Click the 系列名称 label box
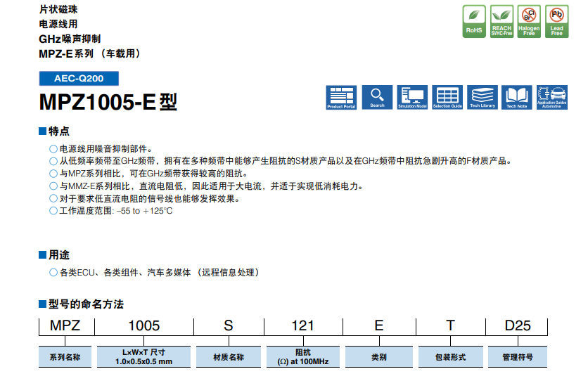 point(65,357)
